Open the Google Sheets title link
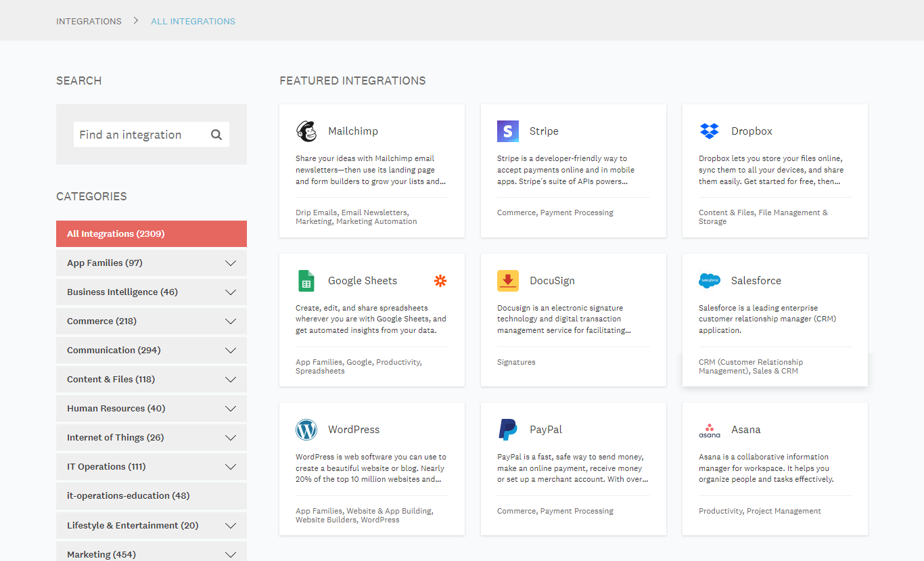This screenshot has height=561, width=924. [363, 281]
